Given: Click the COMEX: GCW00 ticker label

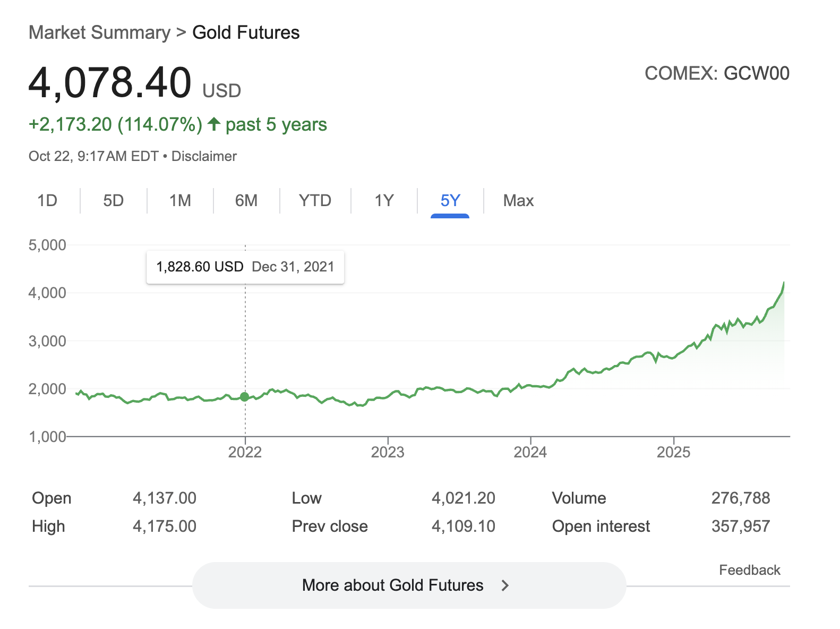Looking at the screenshot, I should (717, 73).
